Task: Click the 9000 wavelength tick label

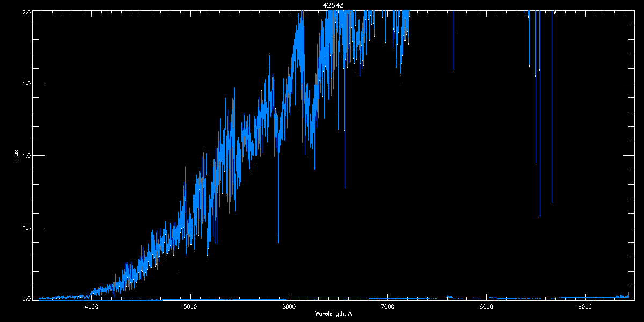Action: click(x=585, y=307)
